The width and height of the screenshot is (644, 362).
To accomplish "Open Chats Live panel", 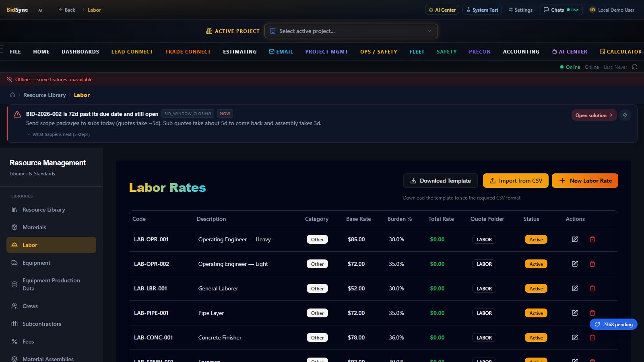I will click(x=561, y=10).
